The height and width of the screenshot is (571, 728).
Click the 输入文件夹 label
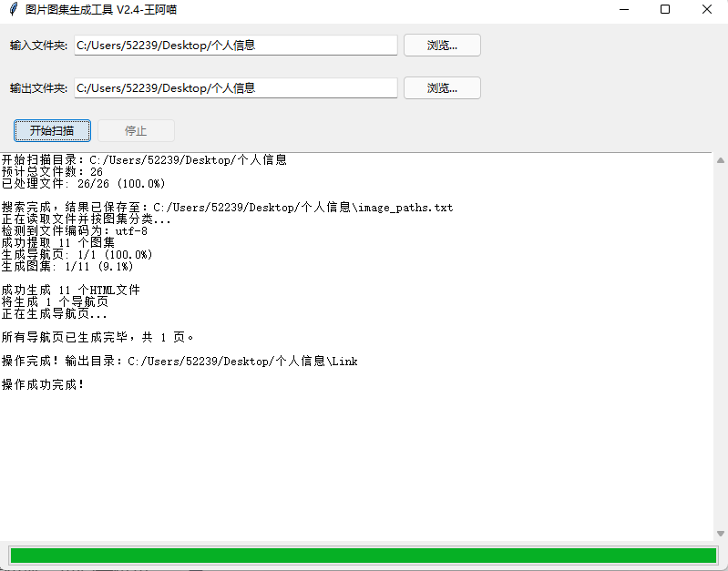click(38, 46)
